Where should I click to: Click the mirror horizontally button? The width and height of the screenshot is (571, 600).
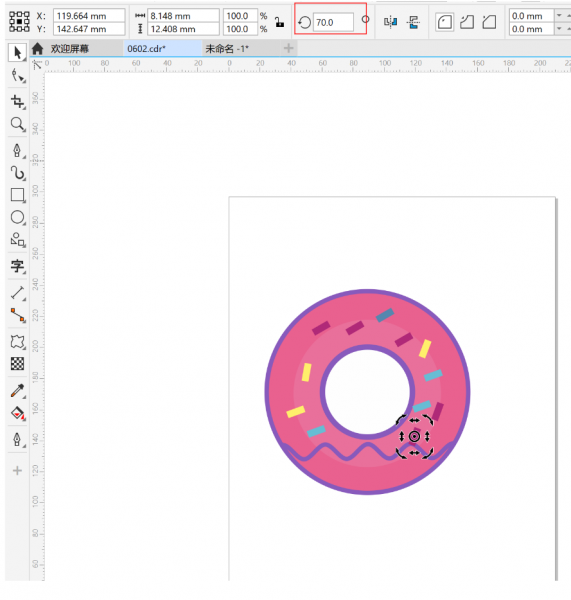390,22
